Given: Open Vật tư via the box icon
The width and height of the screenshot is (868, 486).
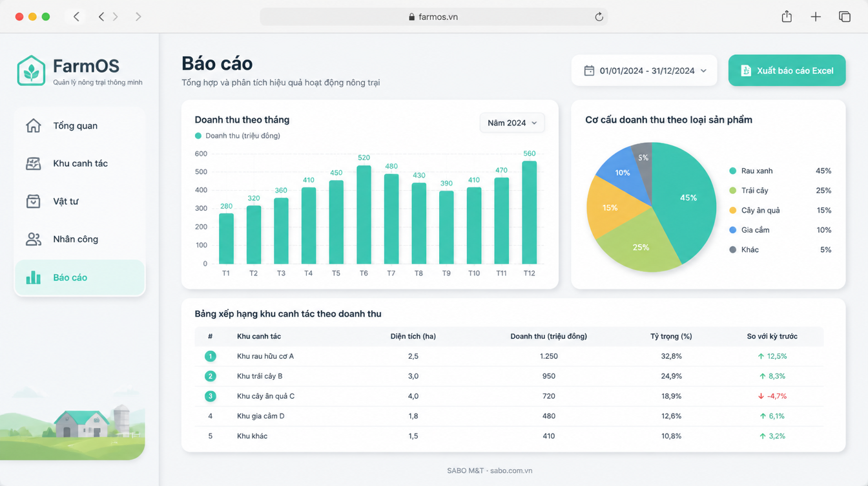Looking at the screenshot, I should tap(34, 201).
